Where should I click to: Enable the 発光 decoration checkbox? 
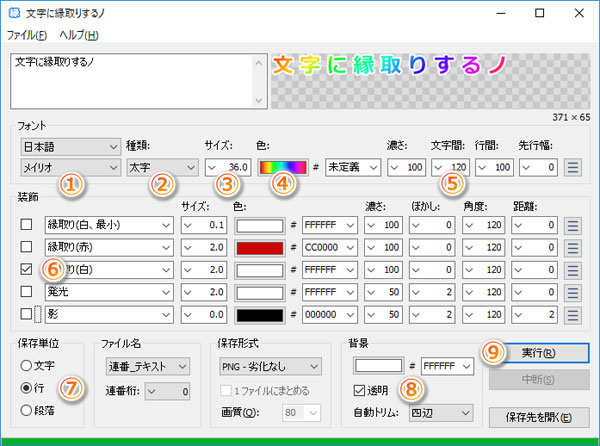tap(26, 292)
